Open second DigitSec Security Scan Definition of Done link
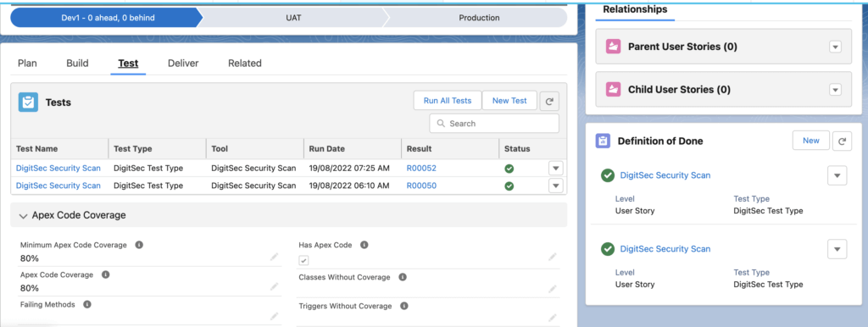The image size is (868, 327). [x=665, y=248]
